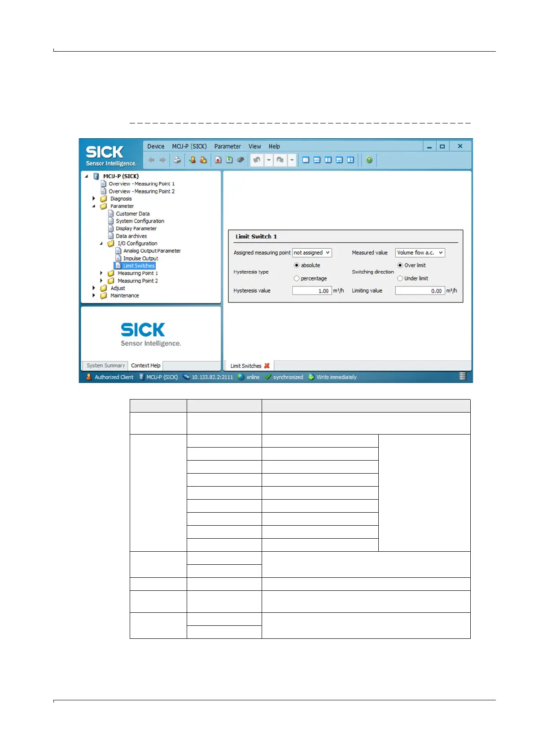Viewport: 534px width, 756px height.
Task: Open the MCU-P (SICK) menu
Action: (x=189, y=146)
